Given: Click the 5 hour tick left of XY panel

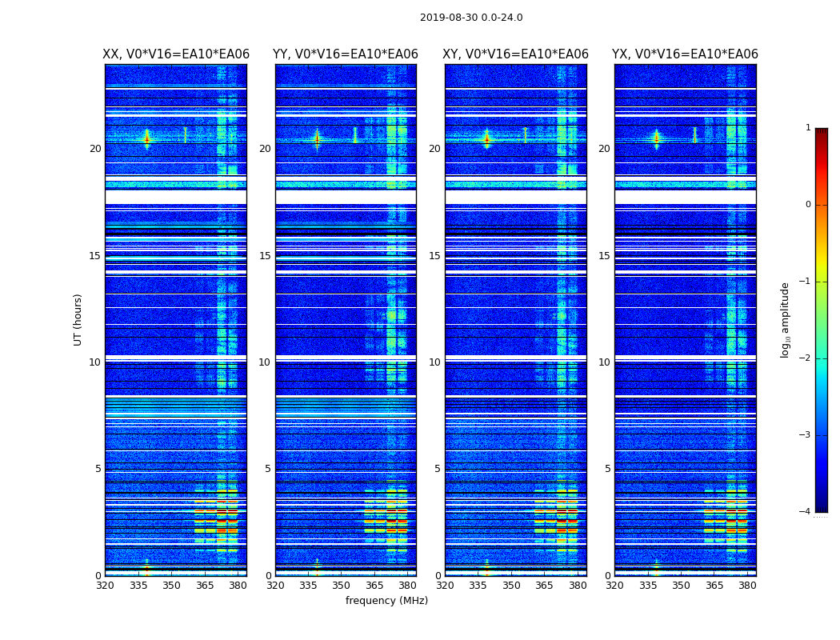Looking at the screenshot, I should pos(437,469).
